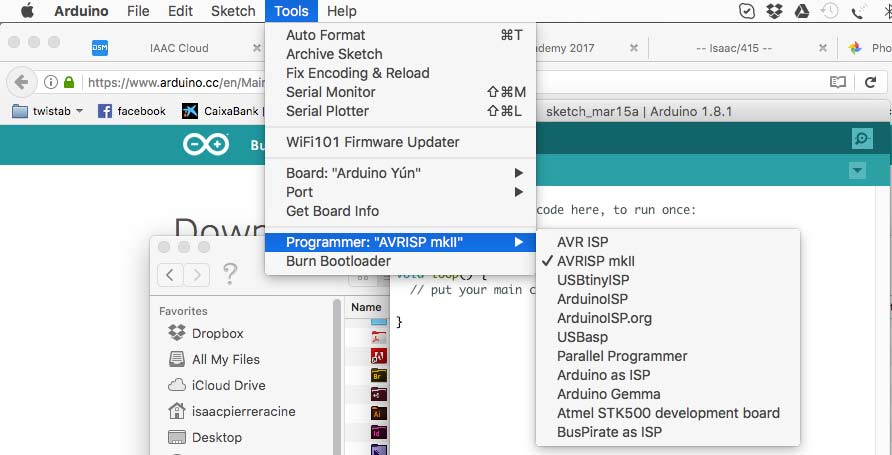Close the Isaac/415 browser tab

click(x=823, y=48)
